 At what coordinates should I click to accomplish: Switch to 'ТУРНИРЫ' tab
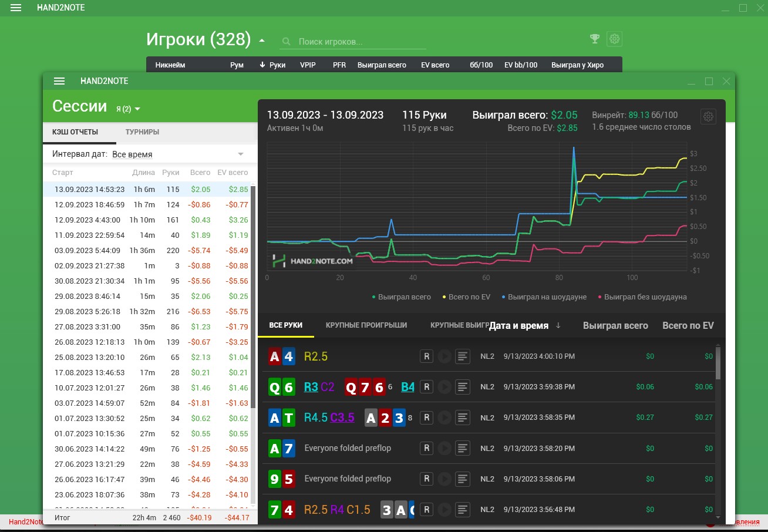(142, 132)
